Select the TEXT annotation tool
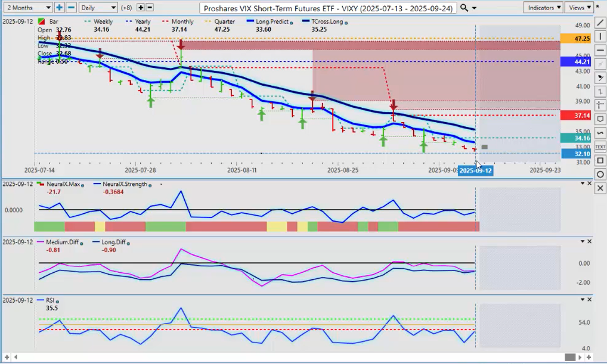The image size is (607, 364). (600, 147)
